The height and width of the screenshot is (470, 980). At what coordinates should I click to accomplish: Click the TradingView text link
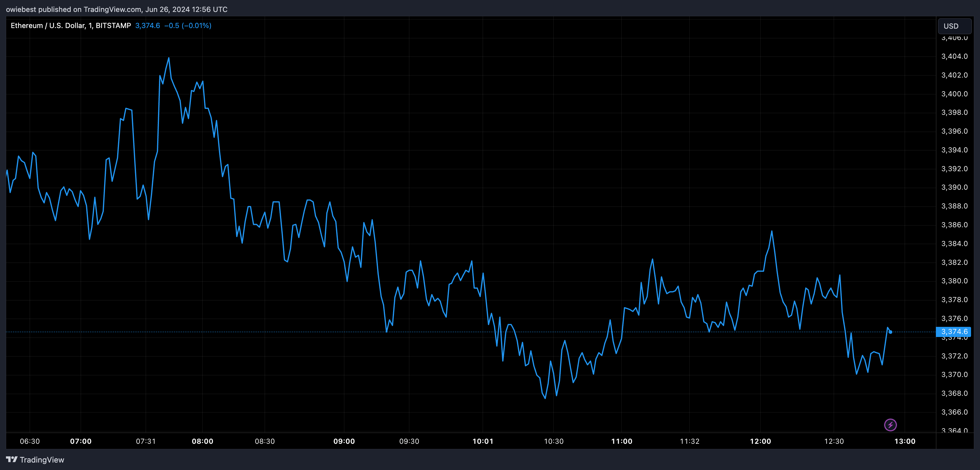tap(42, 460)
